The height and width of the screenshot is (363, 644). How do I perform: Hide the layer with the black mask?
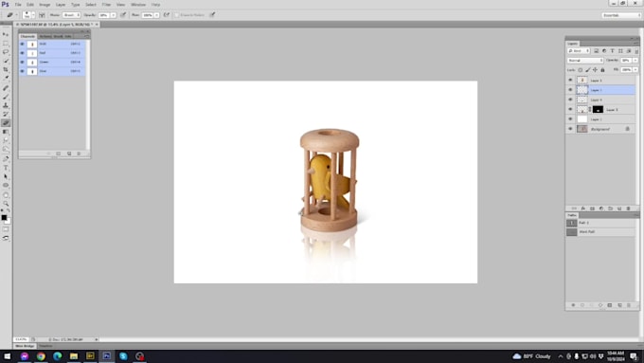pos(570,109)
